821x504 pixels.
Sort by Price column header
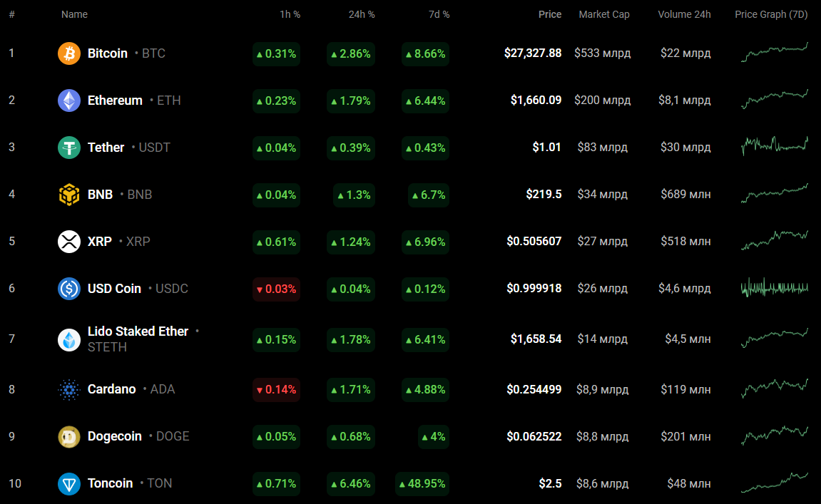549,14
